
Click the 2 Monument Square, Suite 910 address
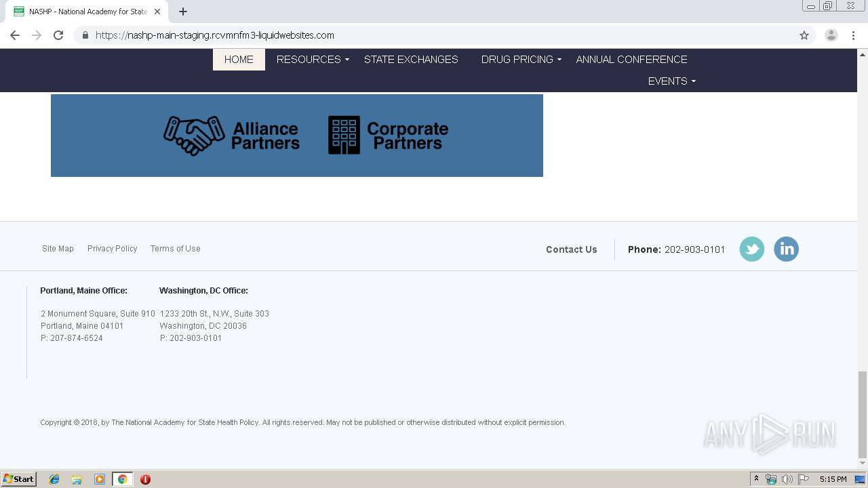pos(98,314)
